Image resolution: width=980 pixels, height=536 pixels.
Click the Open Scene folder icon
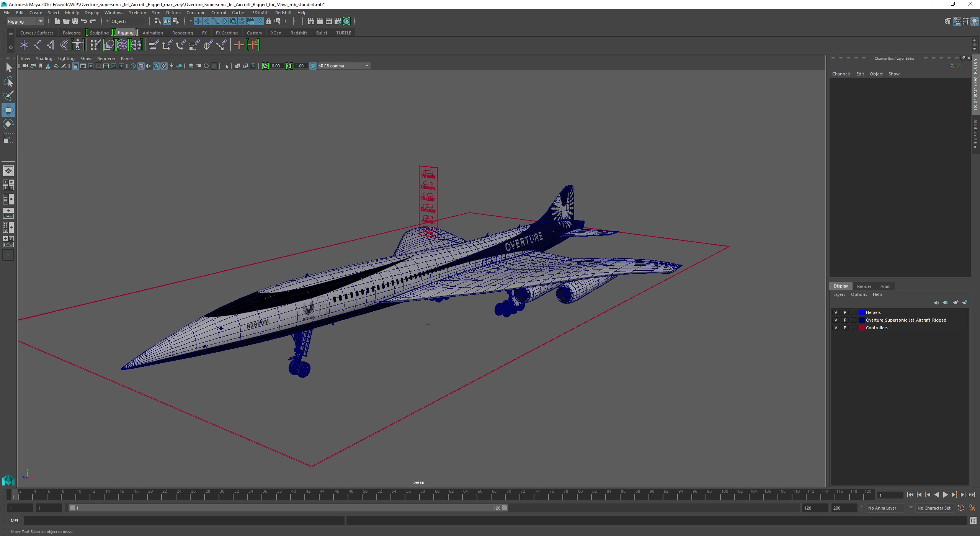[x=66, y=21]
